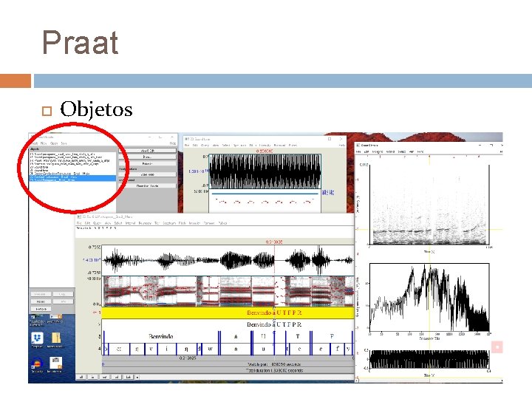532x399 pixels.
Task: Select yellow tier 1 'Benvindo à U T F P R'
Action: [228, 313]
